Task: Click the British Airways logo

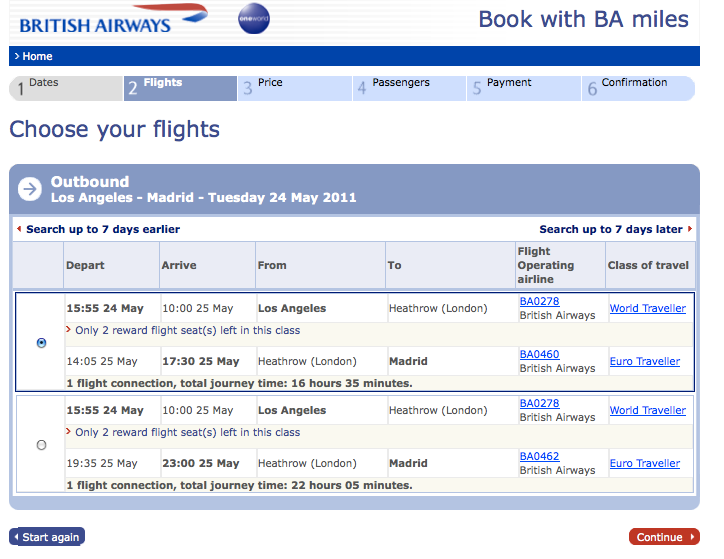Action: [x=113, y=19]
